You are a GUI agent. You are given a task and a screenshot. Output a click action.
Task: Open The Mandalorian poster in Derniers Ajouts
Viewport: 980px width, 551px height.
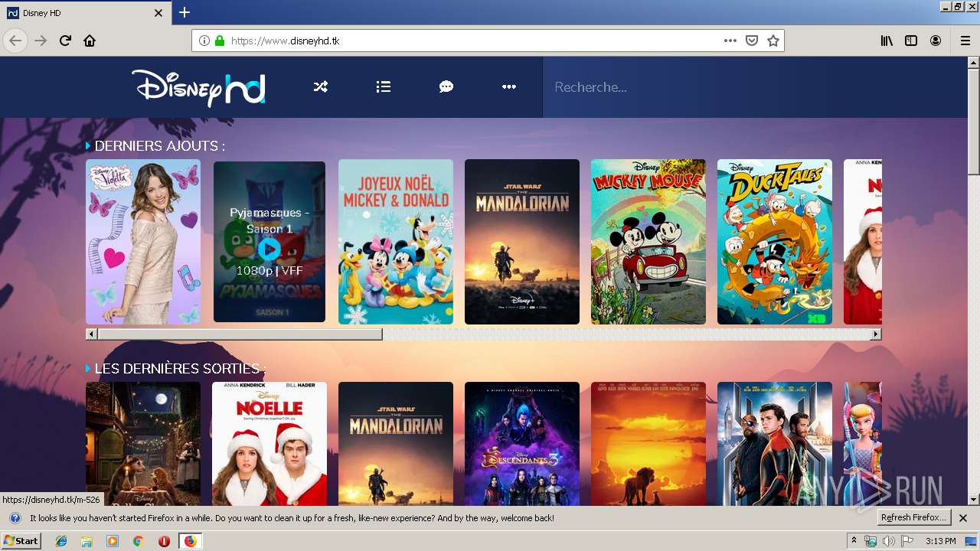[522, 242]
